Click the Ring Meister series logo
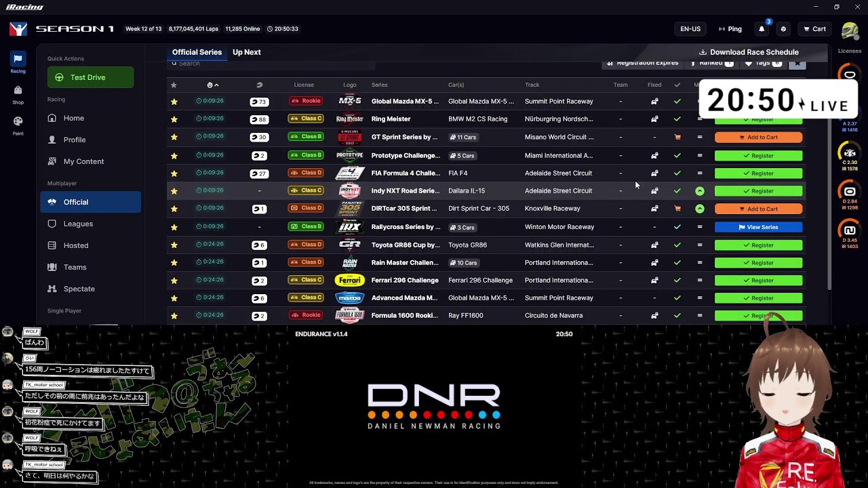 click(x=350, y=119)
